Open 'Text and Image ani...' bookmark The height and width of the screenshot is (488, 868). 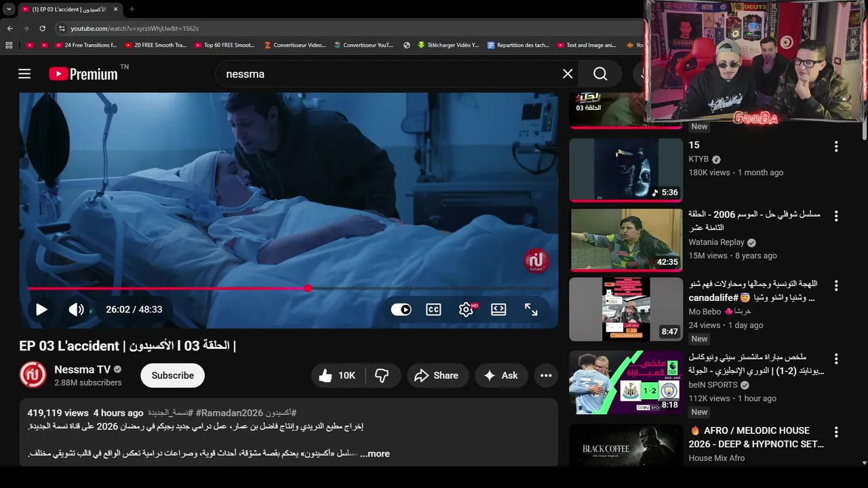587,45
